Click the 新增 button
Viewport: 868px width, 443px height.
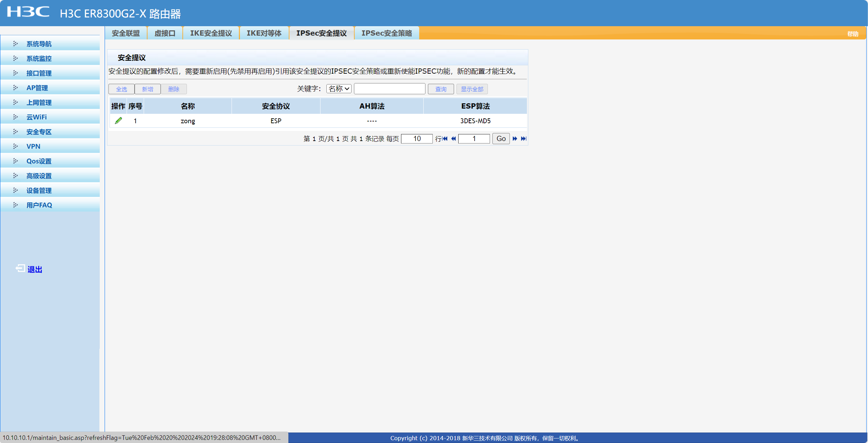pyautogui.click(x=148, y=89)
